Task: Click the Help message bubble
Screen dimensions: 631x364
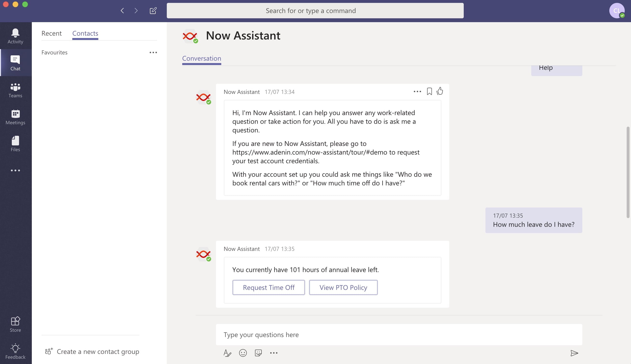Action: click(x=557, y=70)
